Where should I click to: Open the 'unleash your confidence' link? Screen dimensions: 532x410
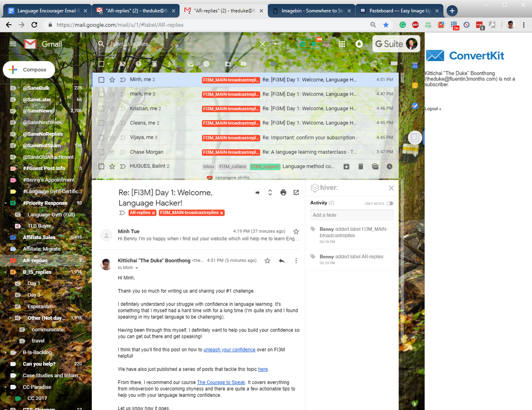[229, 350]
